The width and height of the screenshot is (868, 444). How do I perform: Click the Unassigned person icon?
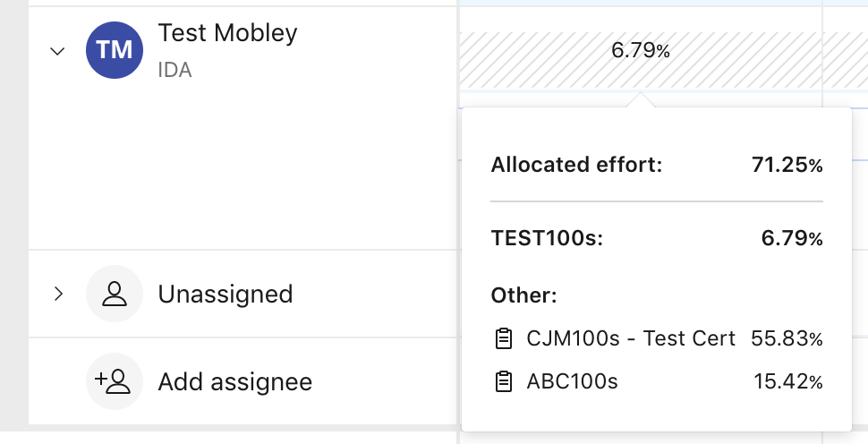(x=115, y=294)
